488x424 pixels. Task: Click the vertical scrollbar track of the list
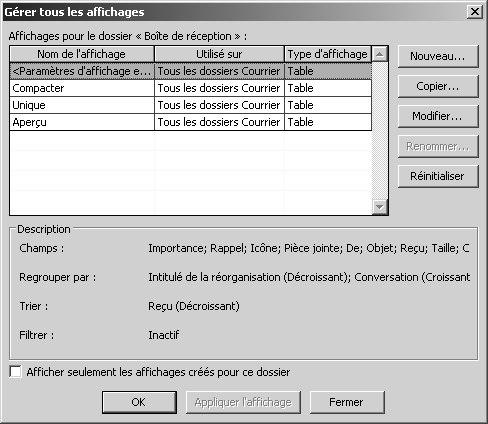click(380, 130)
